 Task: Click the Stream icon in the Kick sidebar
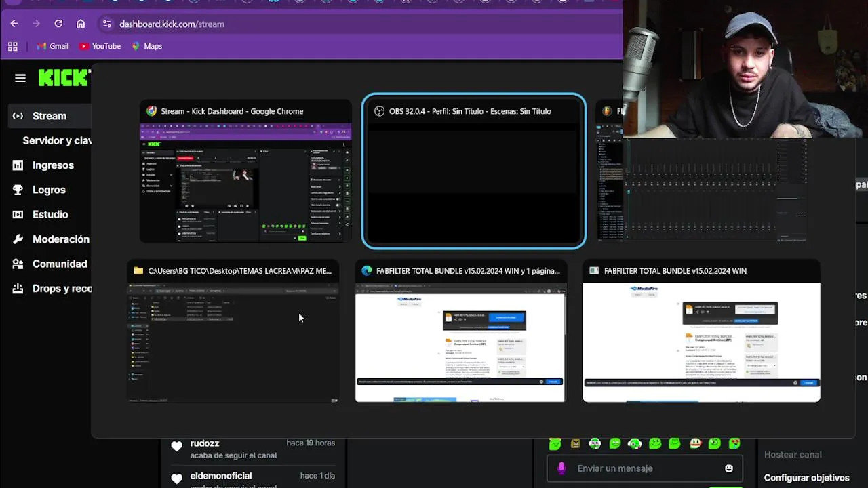click(x=18, y=116)
